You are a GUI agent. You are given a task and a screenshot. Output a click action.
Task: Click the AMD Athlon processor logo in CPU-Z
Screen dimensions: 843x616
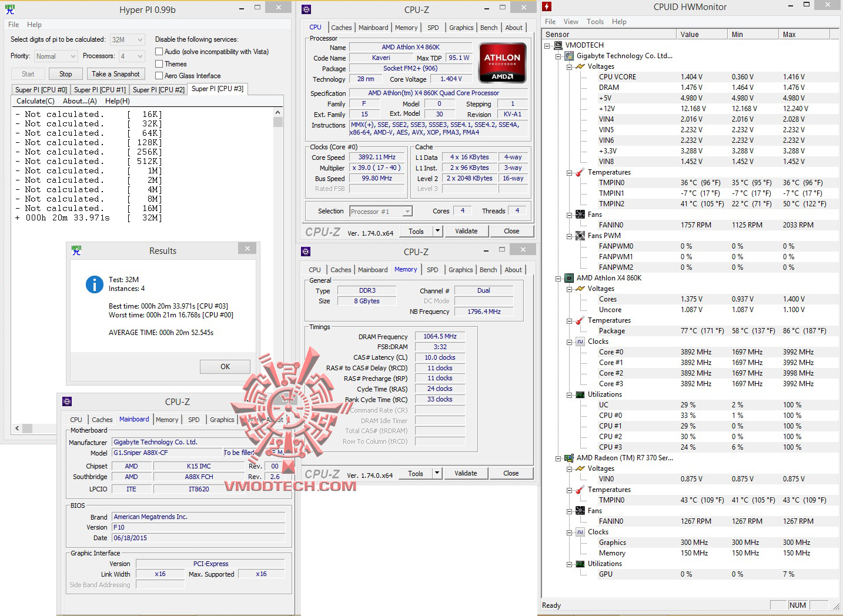tap(502, 62)
